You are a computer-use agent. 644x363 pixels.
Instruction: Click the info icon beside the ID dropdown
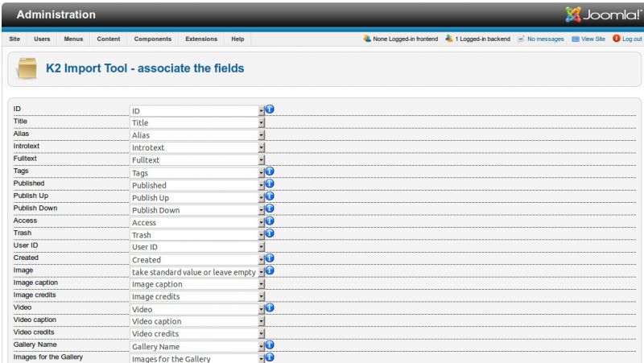click(x=270, y=109)
